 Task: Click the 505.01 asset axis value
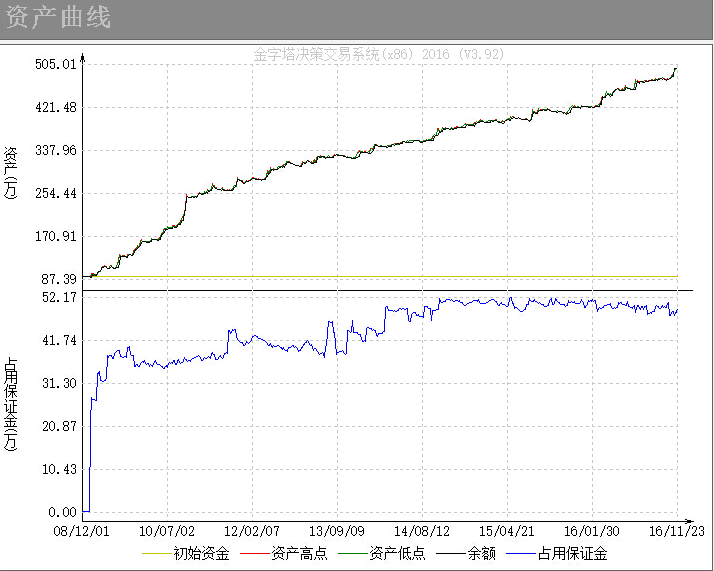tap(56, 64)
